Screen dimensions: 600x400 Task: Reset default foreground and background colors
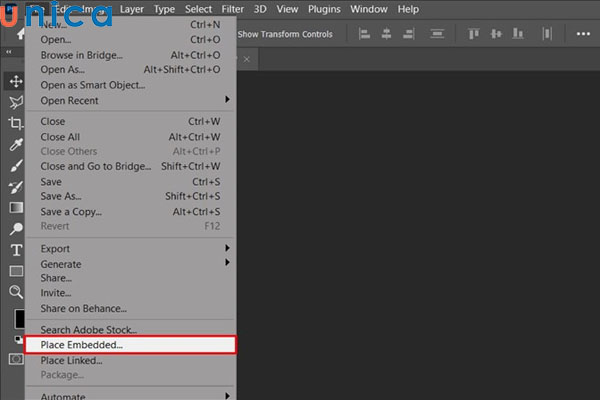pos(15,339)
